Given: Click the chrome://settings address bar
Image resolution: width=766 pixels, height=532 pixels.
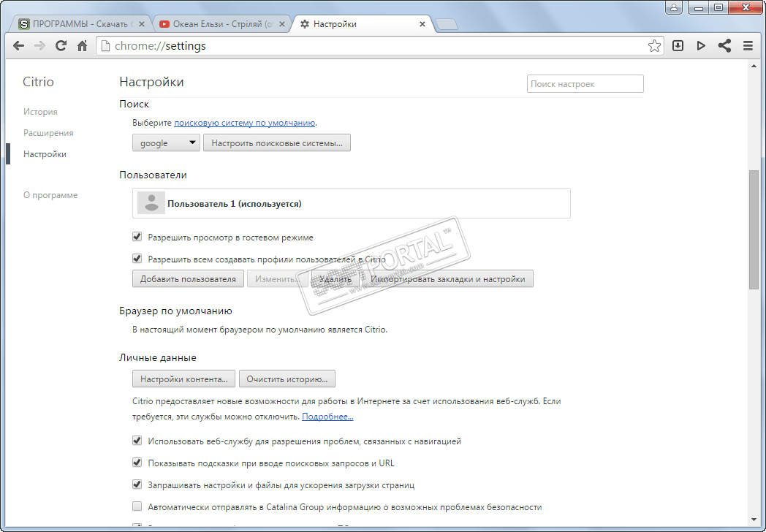Looking at the screenshot, I should pos(379,46).
